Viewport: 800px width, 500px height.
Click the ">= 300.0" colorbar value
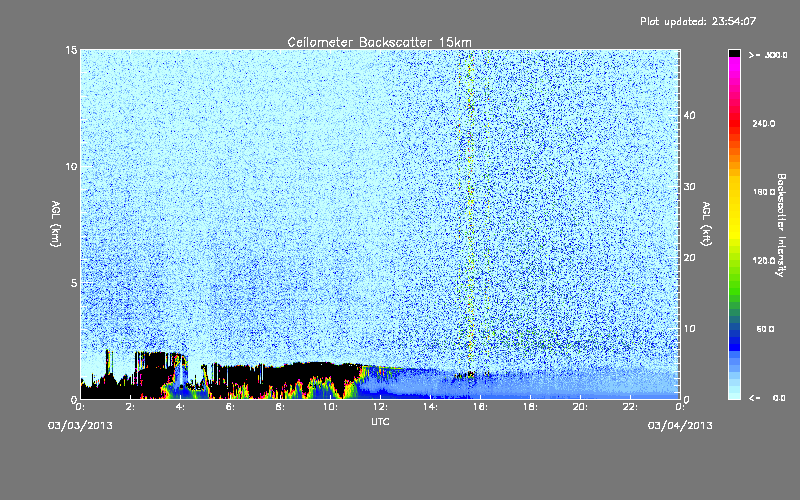768,55
